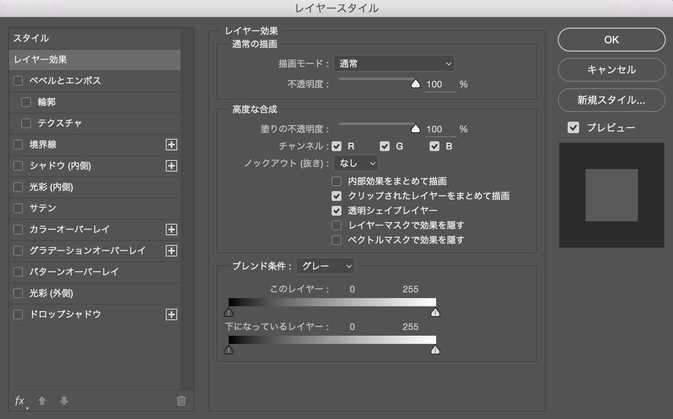Click the move effect up arrow
The image size is (673, 419).
(x=42, y=401)
